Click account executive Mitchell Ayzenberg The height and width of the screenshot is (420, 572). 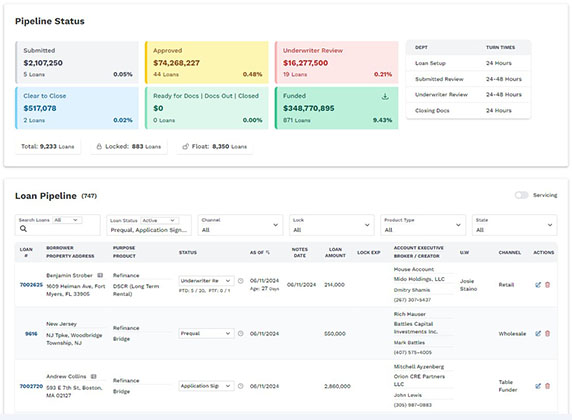click(419, 367)
